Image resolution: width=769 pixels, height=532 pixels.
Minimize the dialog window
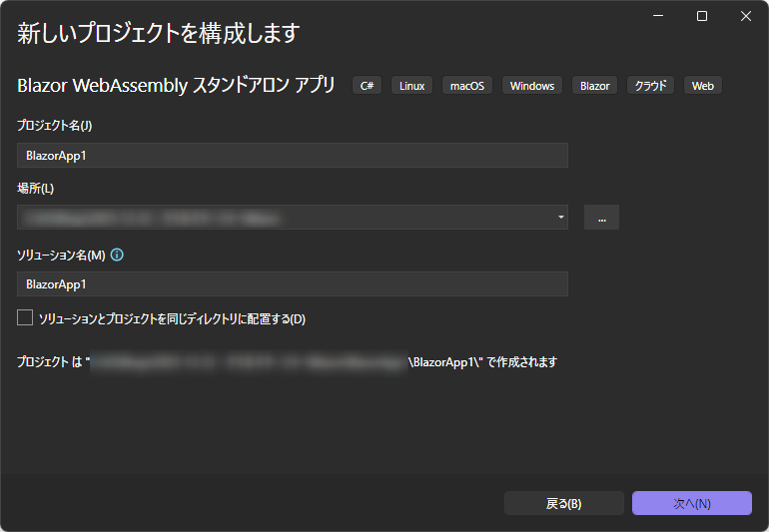click(658, 16)
